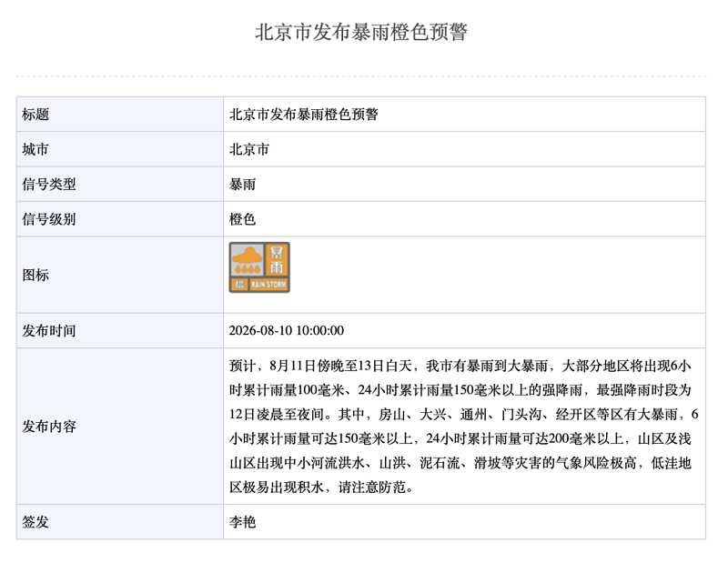Click the warning paragraph starting with 预计，8月11日傍晚
The width and height of the screenshot is (728, 563).
point(464,426)
